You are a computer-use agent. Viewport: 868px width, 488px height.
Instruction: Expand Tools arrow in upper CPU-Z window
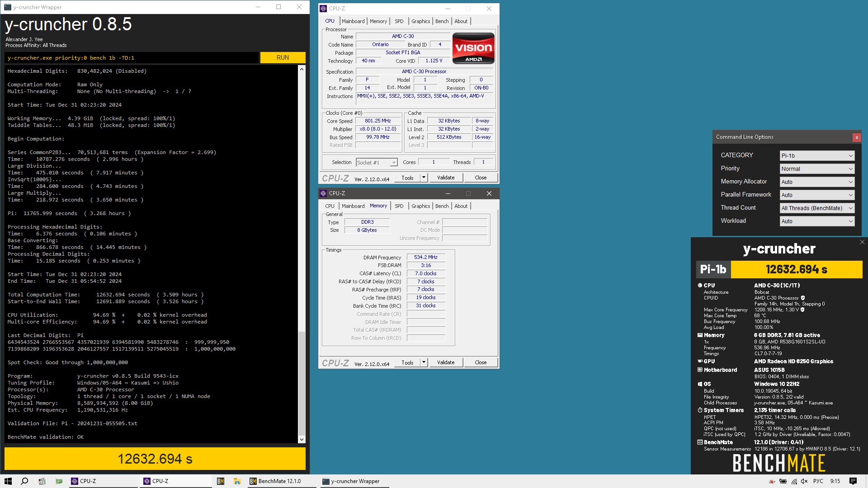[x=424, y=178]
